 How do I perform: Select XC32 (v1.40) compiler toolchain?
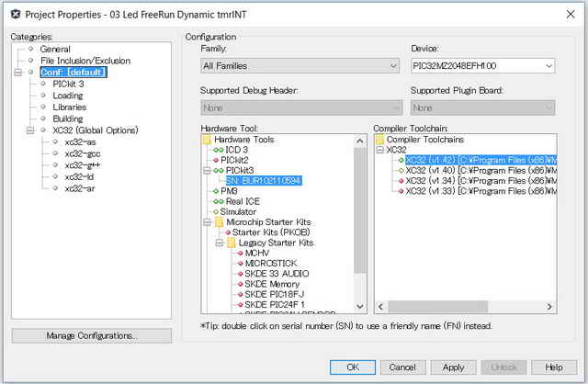(x=481, y=171)
